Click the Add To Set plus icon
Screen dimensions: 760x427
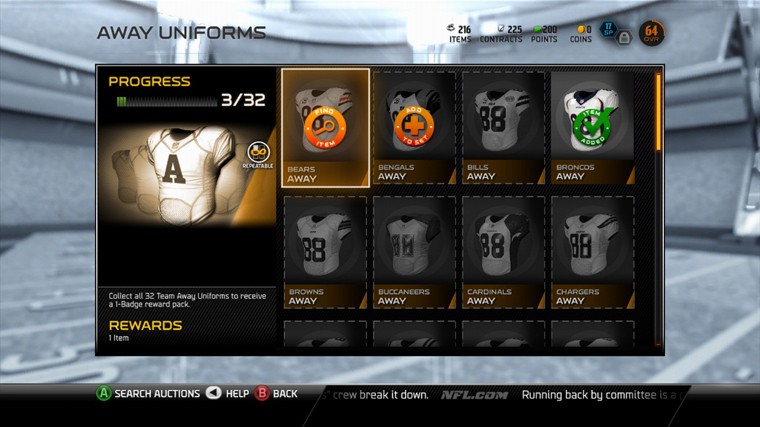coord(414,127)
